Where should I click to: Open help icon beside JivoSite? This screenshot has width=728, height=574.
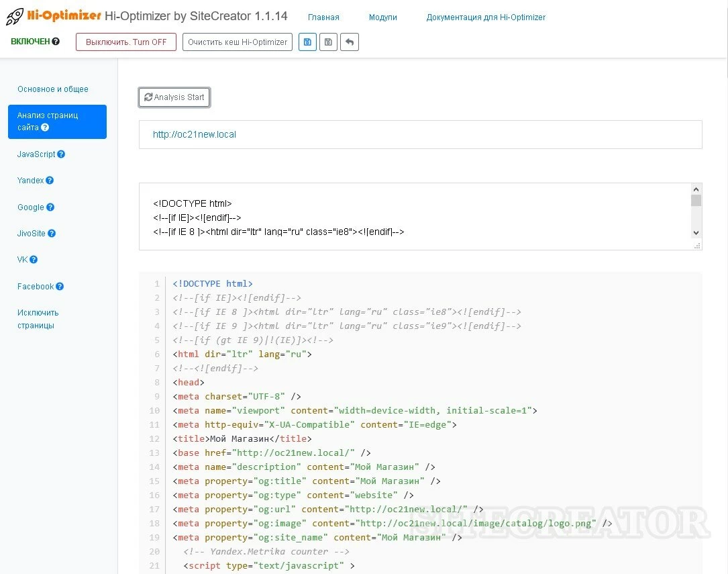tap(52, 233)
